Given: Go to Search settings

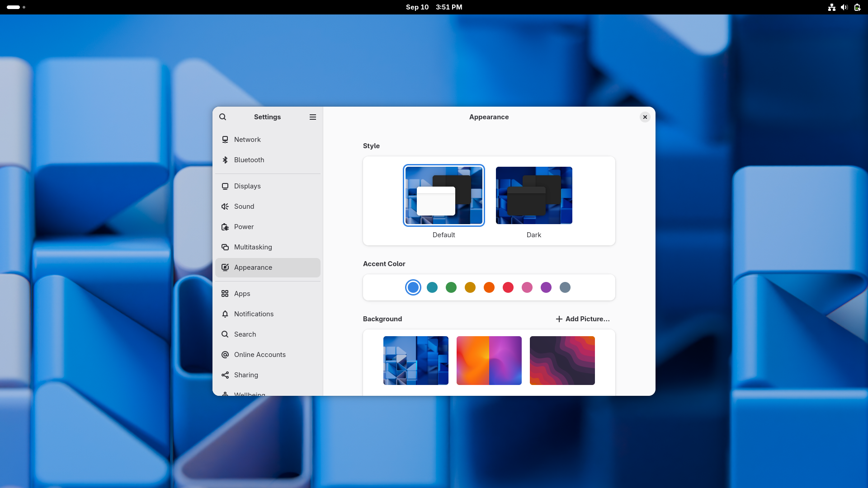Looking at the screenshot, I should (268, 334).
